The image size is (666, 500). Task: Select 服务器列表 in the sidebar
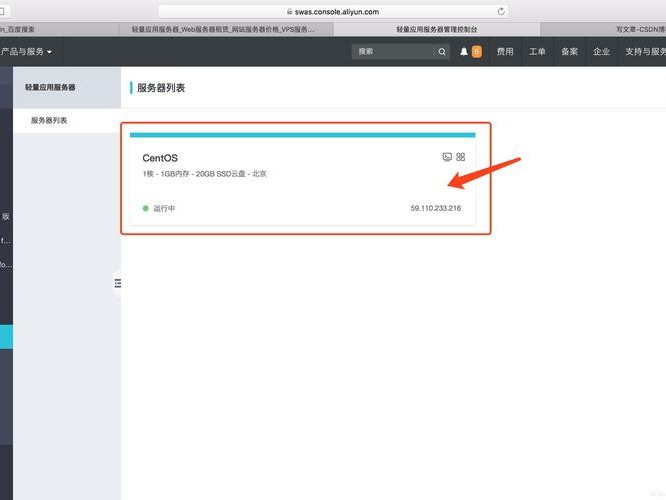[x=67, y=120]
